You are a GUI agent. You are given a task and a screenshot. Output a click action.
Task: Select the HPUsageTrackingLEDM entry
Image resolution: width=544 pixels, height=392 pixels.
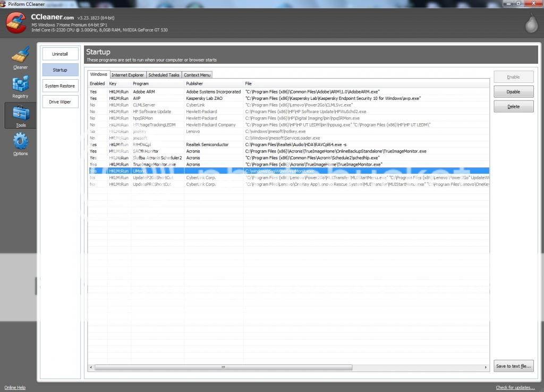(288, 125)
